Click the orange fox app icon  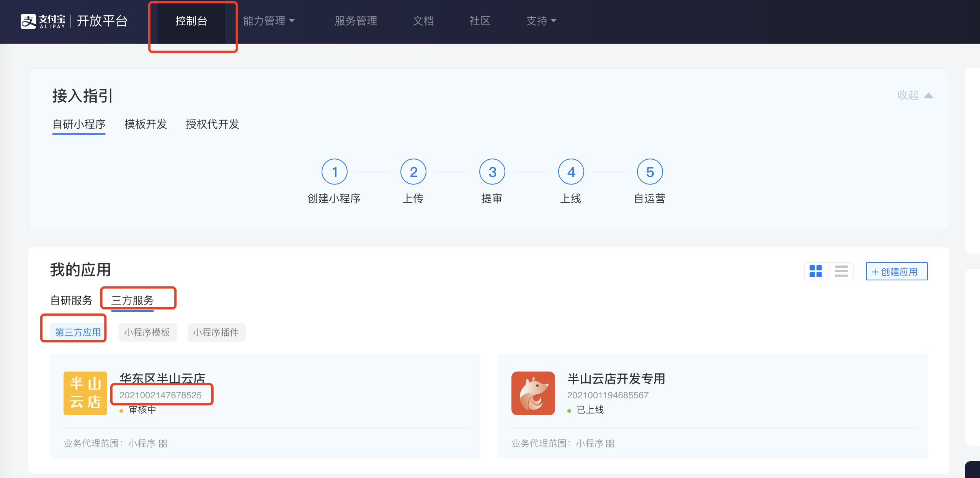[x=533, y=393]
